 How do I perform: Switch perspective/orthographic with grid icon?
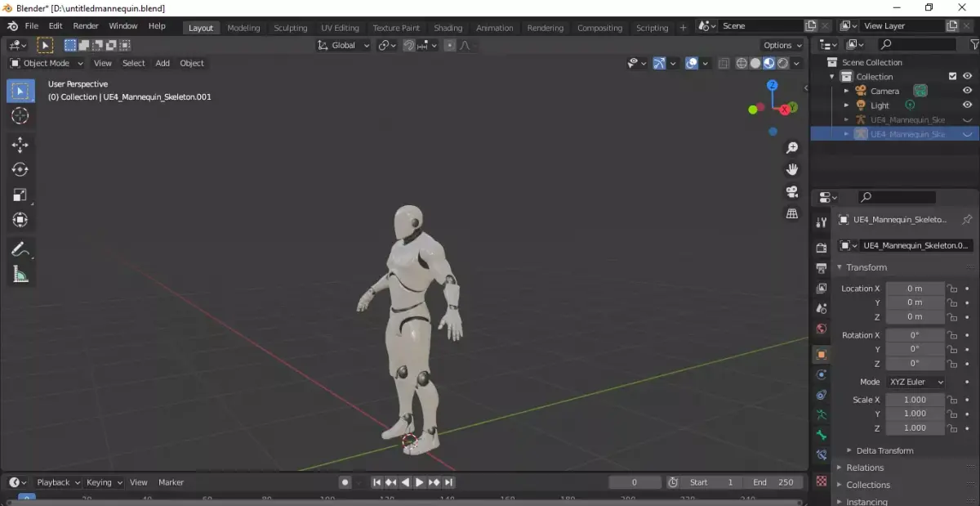(x=791, y=213)
